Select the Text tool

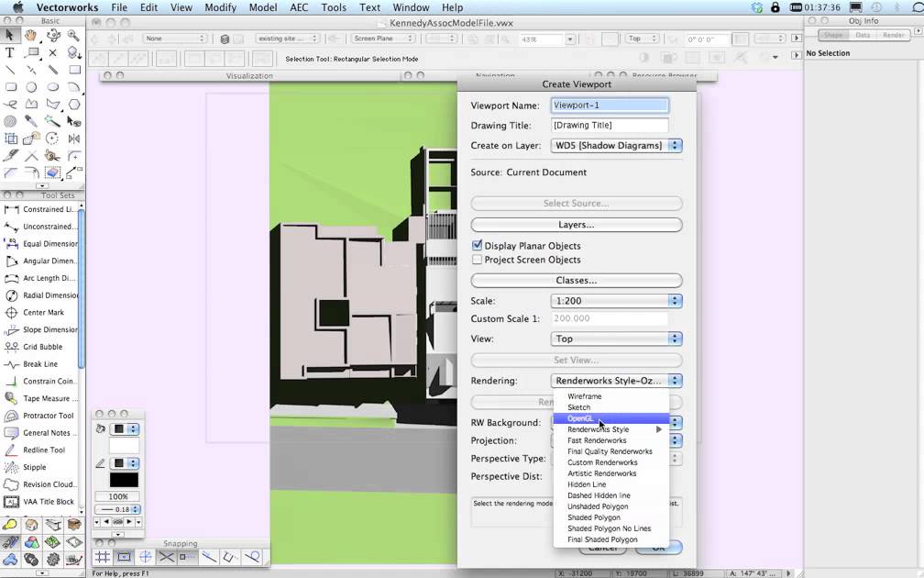coord(9,52)
